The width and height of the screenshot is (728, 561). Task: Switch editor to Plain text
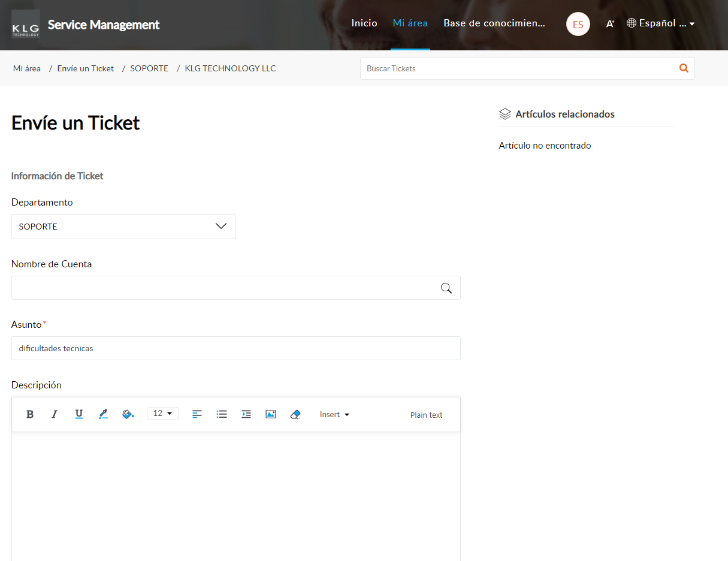(427, 415)
